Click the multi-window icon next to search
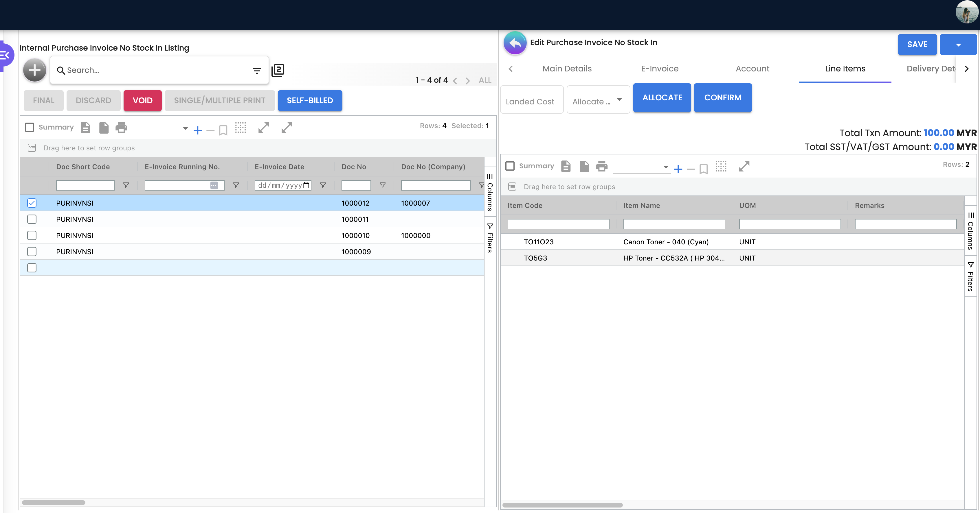The image size is (980, 513). point(278,70)
